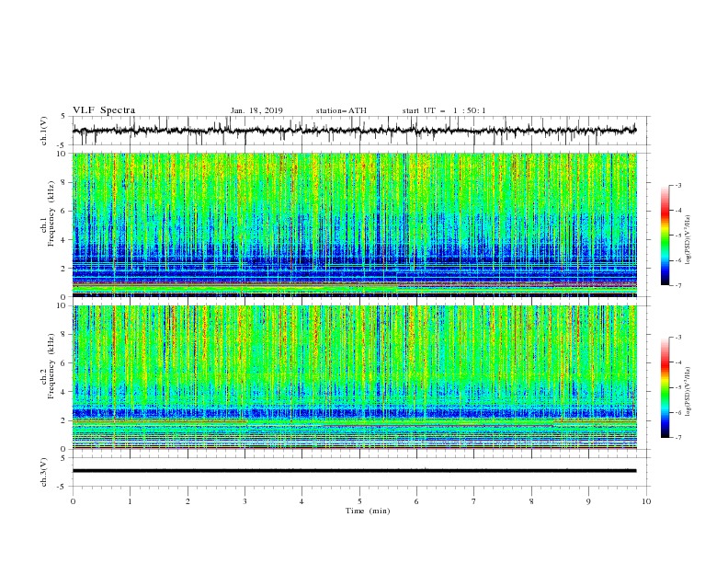This screenshot has width=728, height=563.
Task: Click inside the ch.1 spectrogram panel
Action: (x=354, y=224)
